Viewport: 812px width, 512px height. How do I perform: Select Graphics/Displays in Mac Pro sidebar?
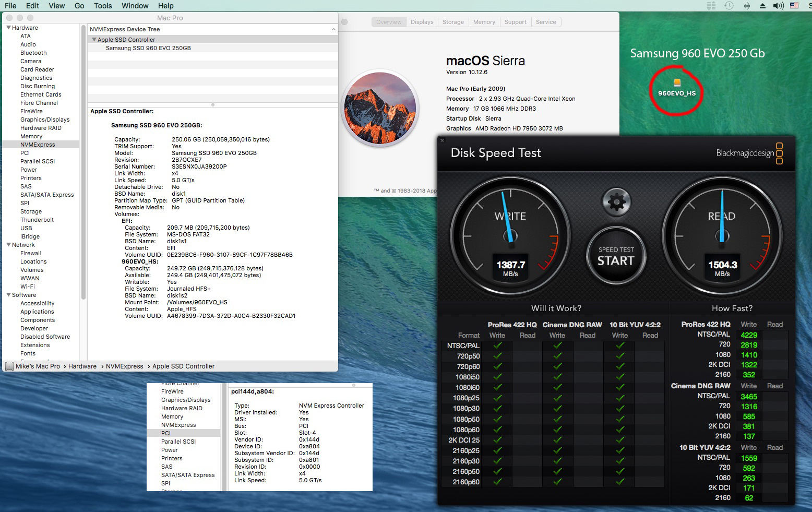(45, 120)
